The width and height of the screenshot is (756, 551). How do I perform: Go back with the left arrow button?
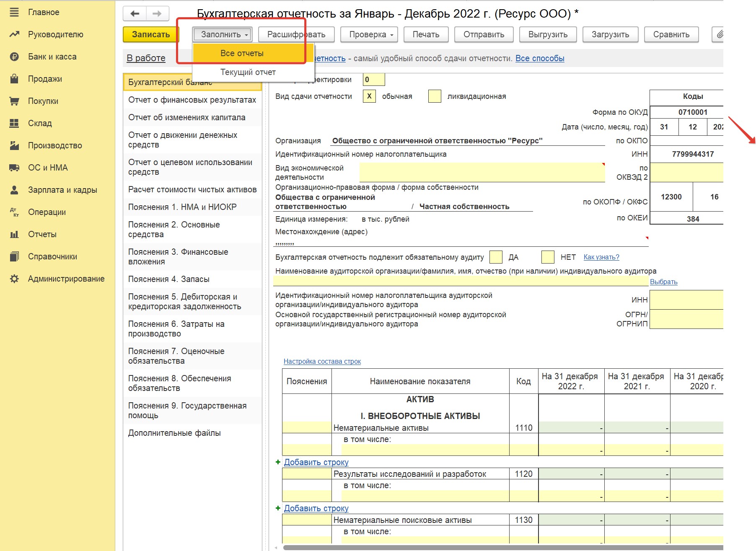click(x=135, y=13)
